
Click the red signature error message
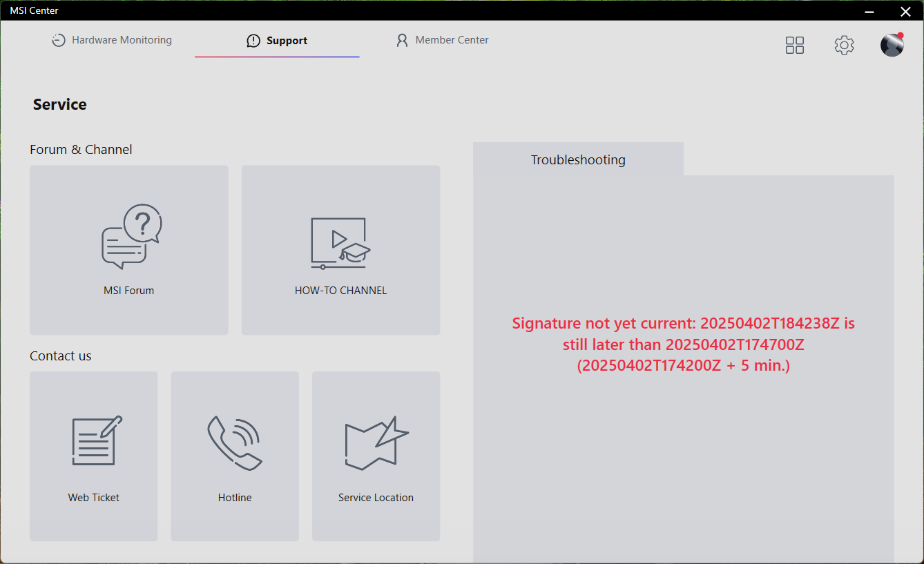click(684, 344)
